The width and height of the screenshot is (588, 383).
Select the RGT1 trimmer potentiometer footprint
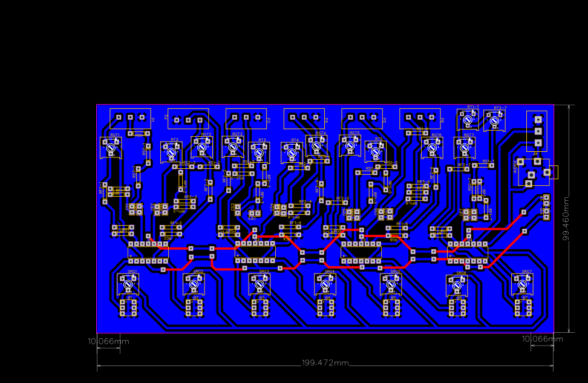111,147
